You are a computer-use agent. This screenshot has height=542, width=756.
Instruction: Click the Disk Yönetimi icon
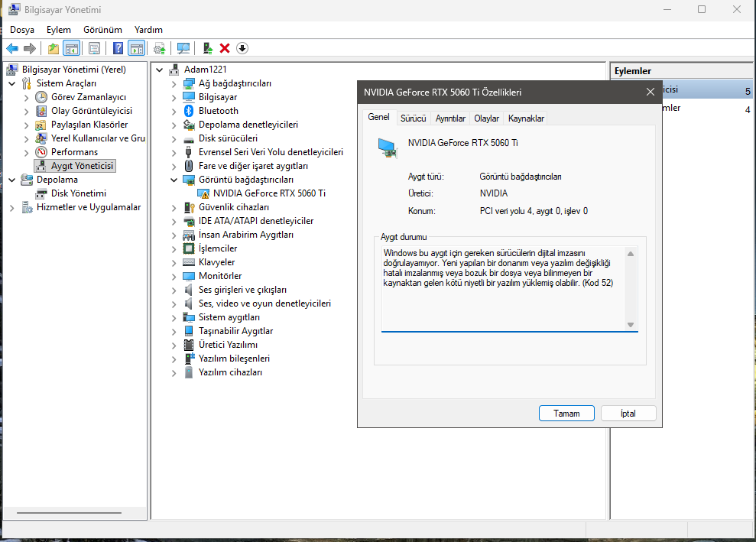(41, 193)
